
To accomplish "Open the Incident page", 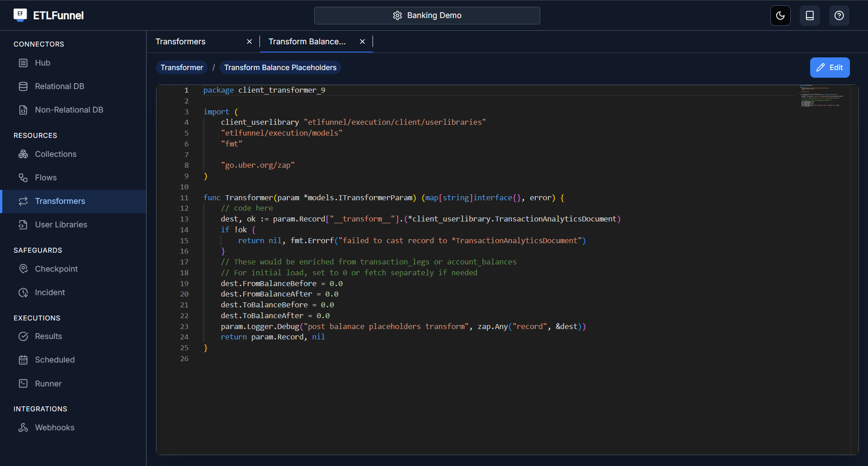I will pyautogui.click(x=50, y=292).
